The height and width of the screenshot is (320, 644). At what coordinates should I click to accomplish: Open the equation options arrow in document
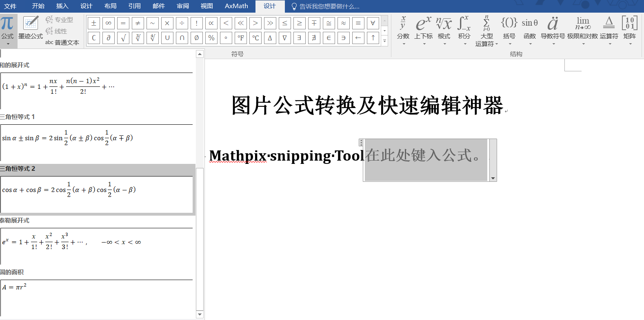click(493, 178)
